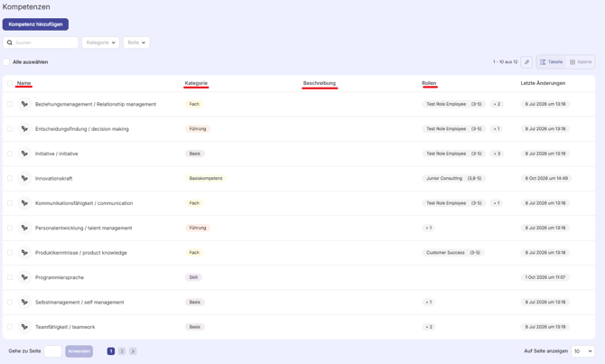Image resolution: width=605 pixels, height=364 pixels.
Task: Click Fach tag on Kommunikationsfähigkeit row
Action: pos(194,202)
